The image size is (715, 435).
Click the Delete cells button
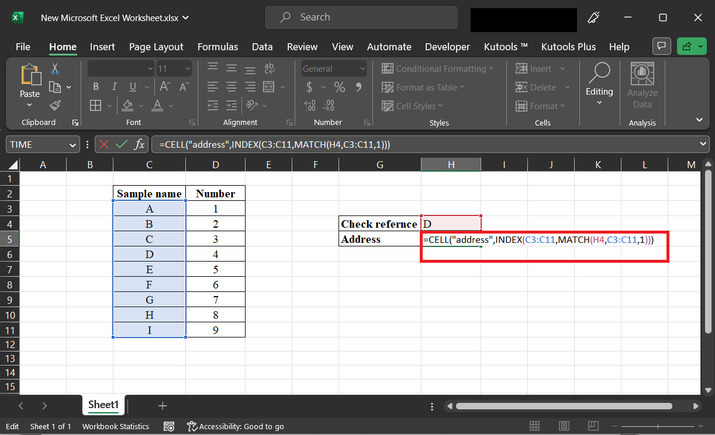(x=536, y=87)
